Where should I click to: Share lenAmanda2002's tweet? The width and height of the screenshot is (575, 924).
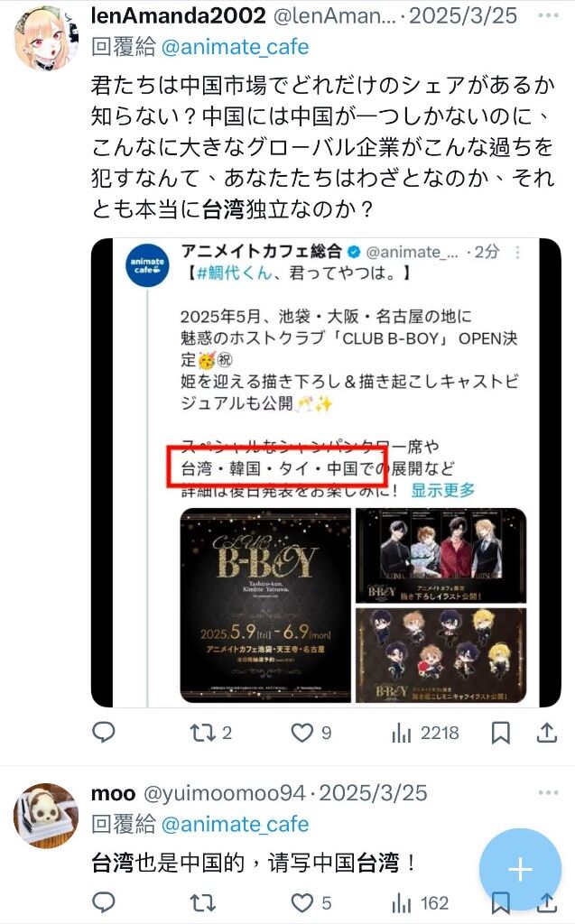[547, 733]
